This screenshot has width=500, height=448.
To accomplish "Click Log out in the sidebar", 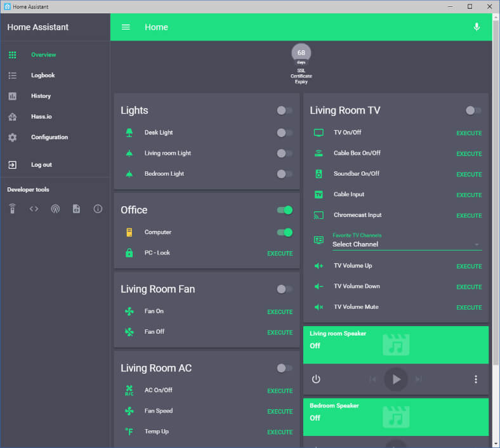I will pos(55,165).
